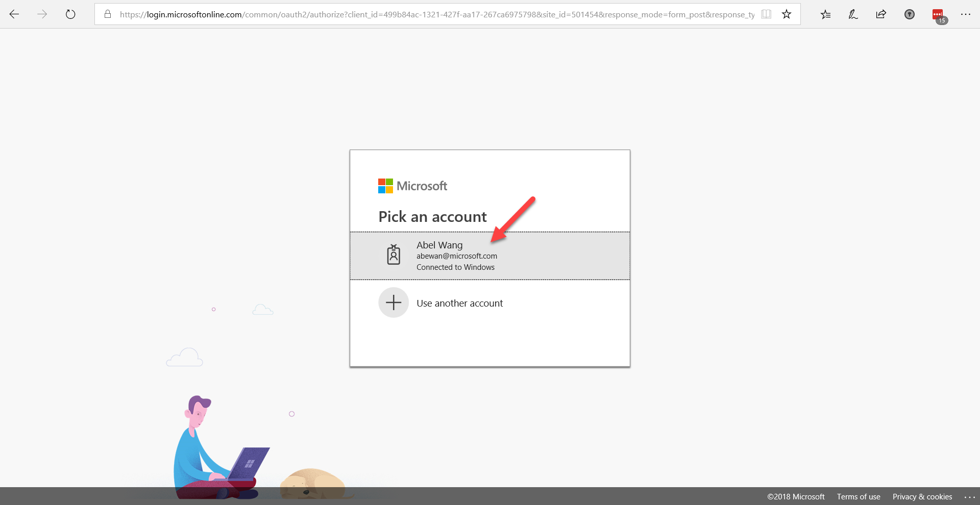Viewport: 980px width, 505px height.
Task: Open the red extension with badge 15
Action: 939,16
